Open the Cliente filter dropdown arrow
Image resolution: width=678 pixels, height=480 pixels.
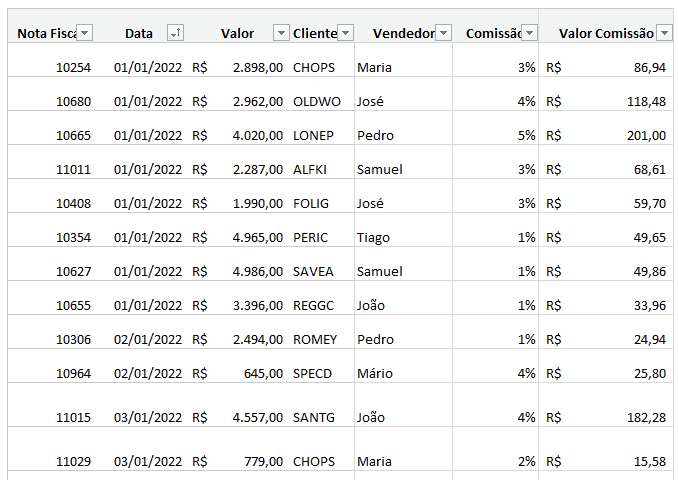click(345, 33)
